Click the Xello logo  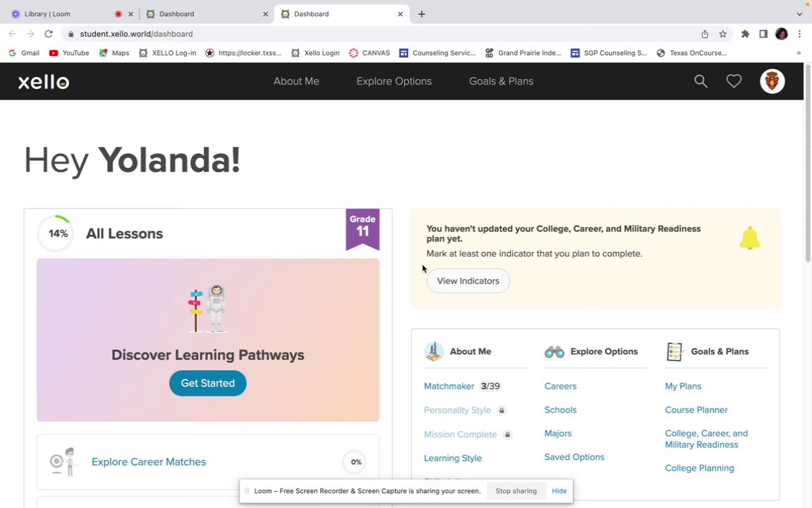[x=44, y=82]
